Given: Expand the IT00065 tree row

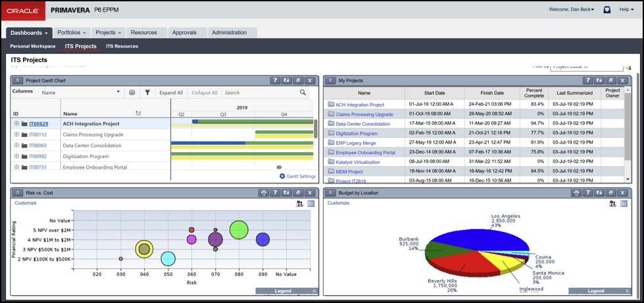Looking at the screenshot, I should [16, 146].
